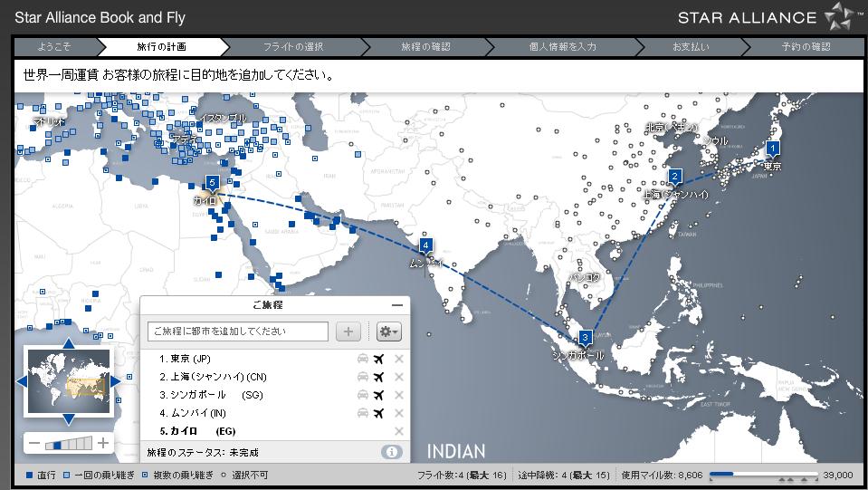Click the Star Alliance logo
The width and height of the screenshot is (868, 490).
pyautogui.click(x=770, y=17)
